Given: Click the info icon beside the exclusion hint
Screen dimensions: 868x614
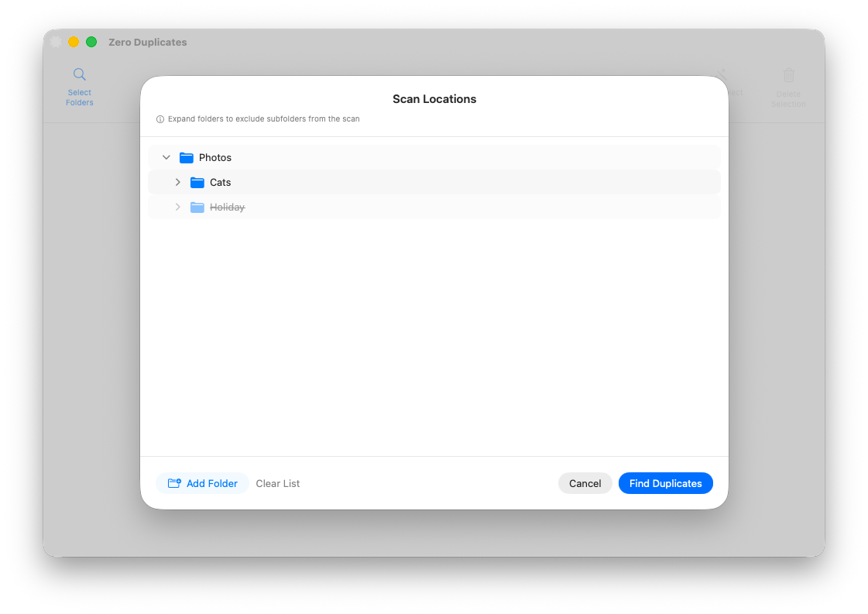Looking at the screenshot, I should pos(160,119).
